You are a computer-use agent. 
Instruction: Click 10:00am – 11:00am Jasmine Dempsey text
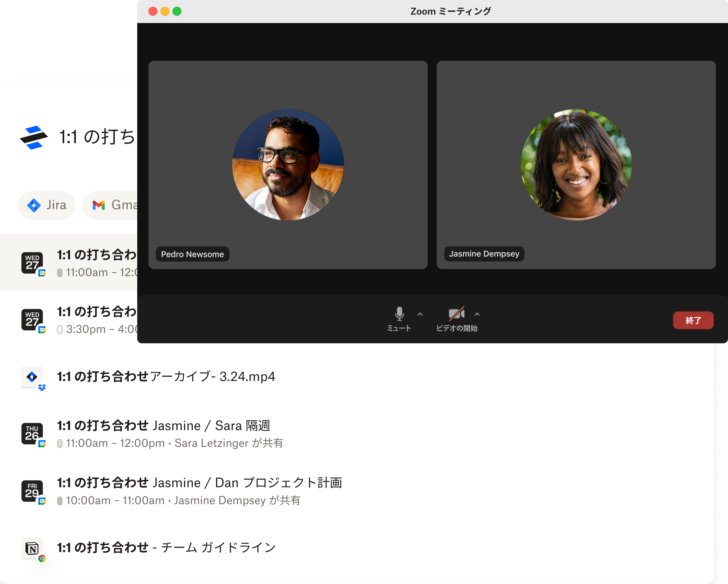(183, 501)
